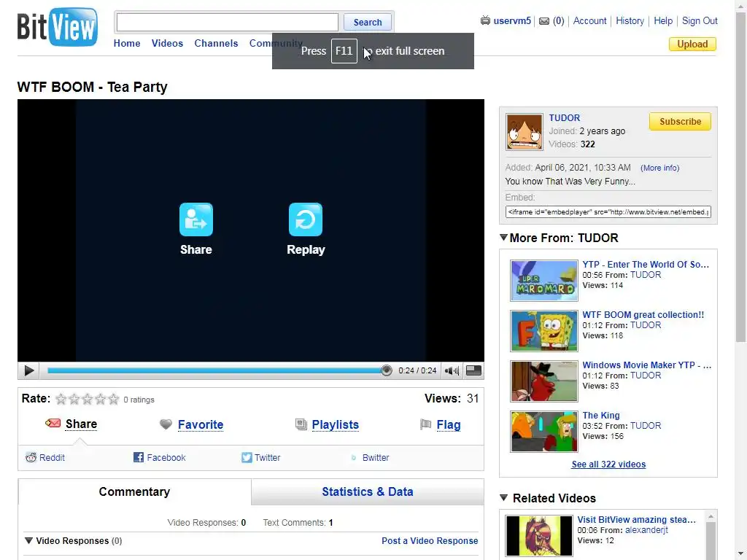Open the Help link
Image resolution: width=747 pixels, height=560 pixels.
point(663,21)
